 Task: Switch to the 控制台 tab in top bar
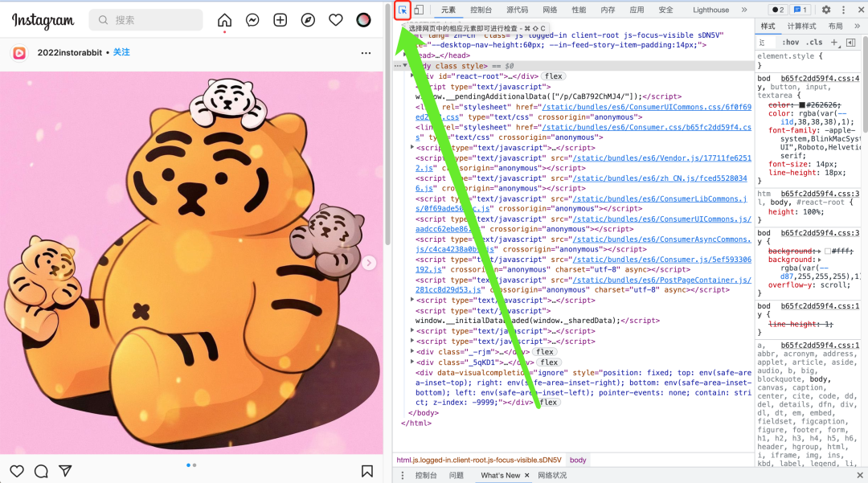pos(481,10)
